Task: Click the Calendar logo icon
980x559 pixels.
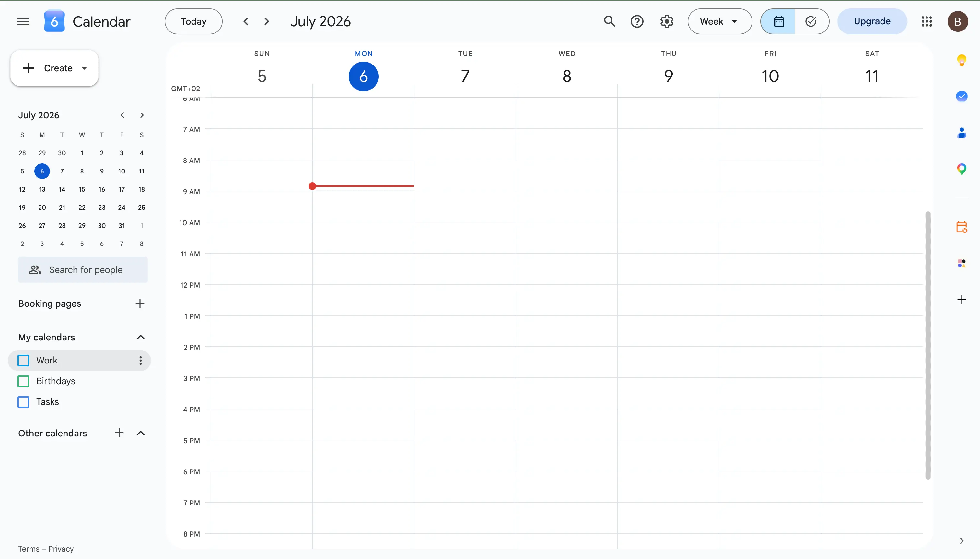Action: pyautogui.click(x=54, y=21)
